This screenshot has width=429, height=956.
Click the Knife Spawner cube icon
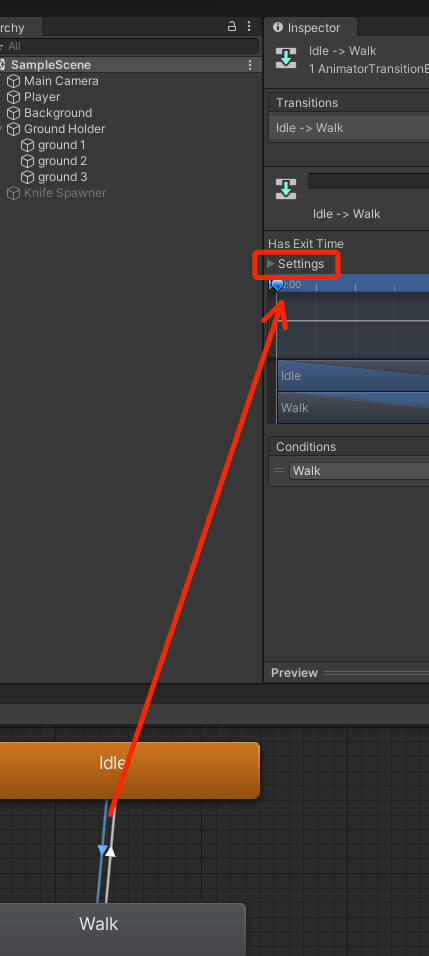(13, 193)
